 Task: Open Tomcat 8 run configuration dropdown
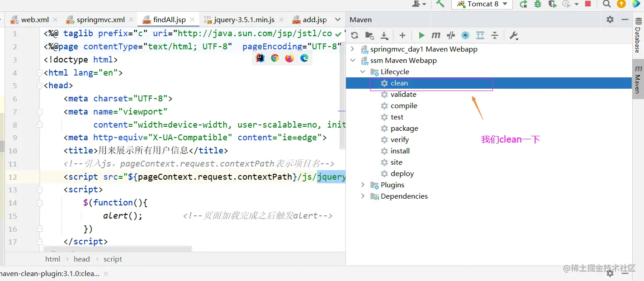(x=482, y=4)
